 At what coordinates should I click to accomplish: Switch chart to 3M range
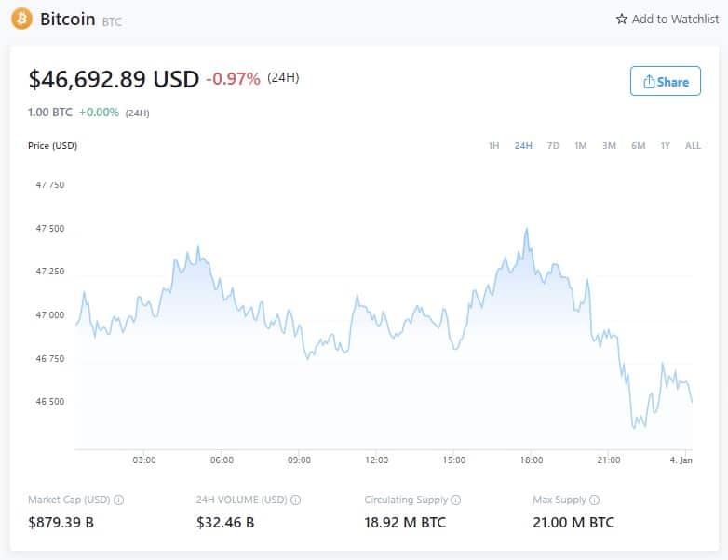(609, 146)
